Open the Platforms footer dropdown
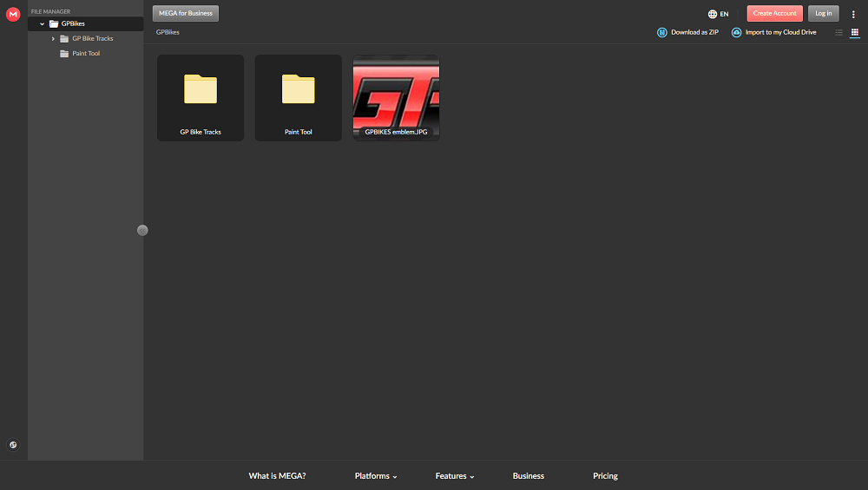The width and height of the screenshot is (868, 490). point(376,475)
